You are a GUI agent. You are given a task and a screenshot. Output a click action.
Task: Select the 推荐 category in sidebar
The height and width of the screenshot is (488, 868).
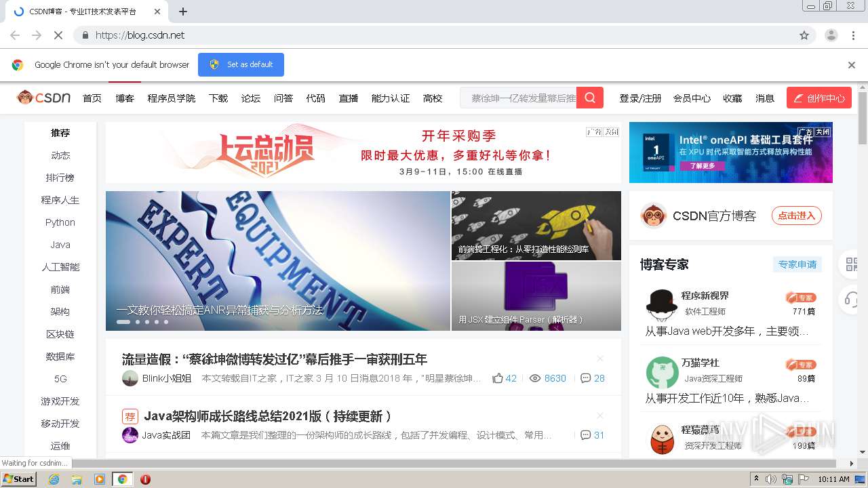pos(60,133)
